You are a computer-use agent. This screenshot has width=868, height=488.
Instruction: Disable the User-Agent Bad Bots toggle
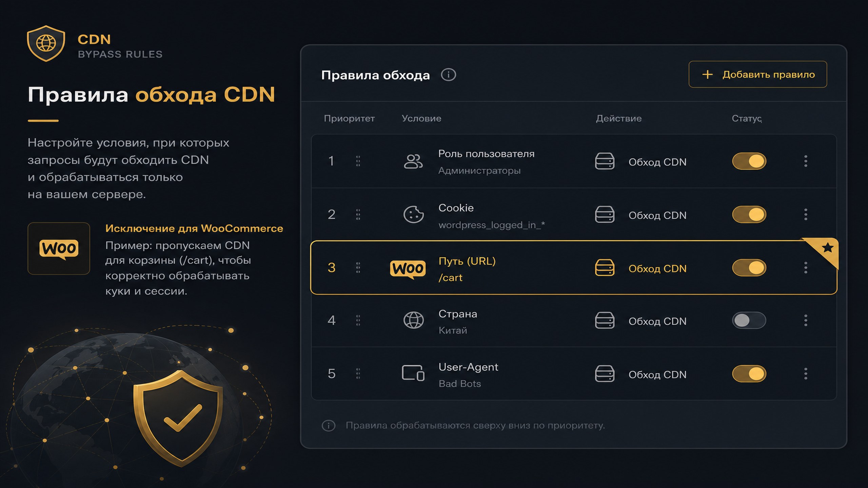coord(749,374)
